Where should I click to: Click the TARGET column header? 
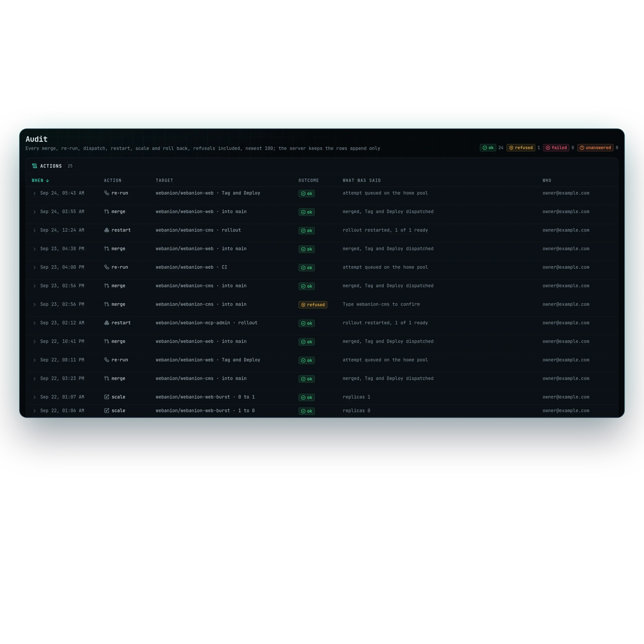164,181
